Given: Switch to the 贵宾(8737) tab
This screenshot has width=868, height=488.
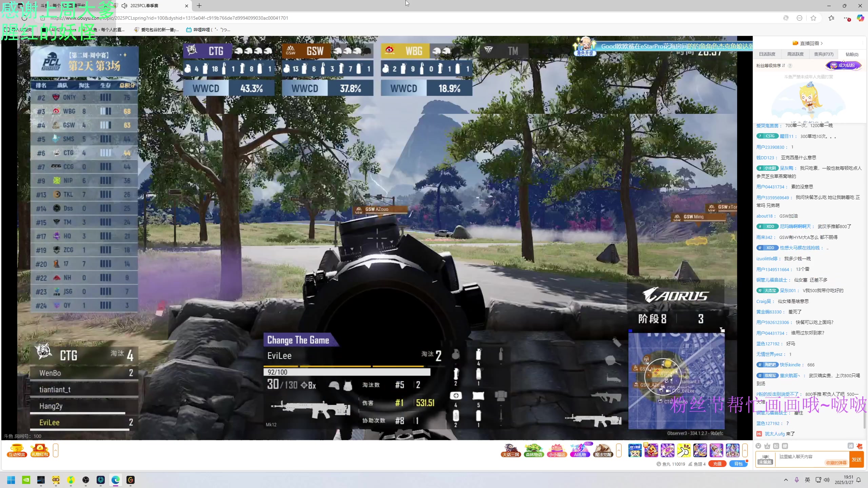Looking at the screenshot, I should coord(824,54).
